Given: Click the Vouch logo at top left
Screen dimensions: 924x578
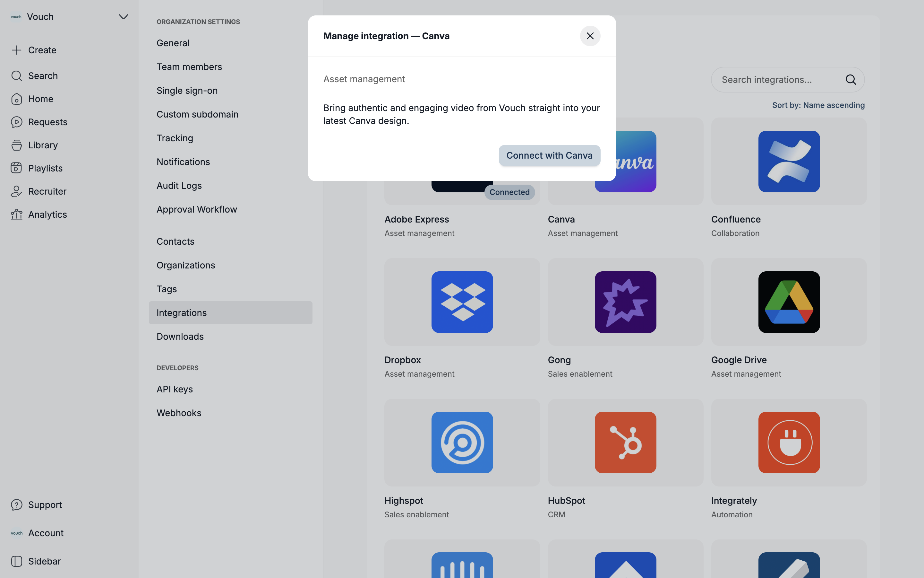Looking at the screenshot, I should tap(16, 17).
